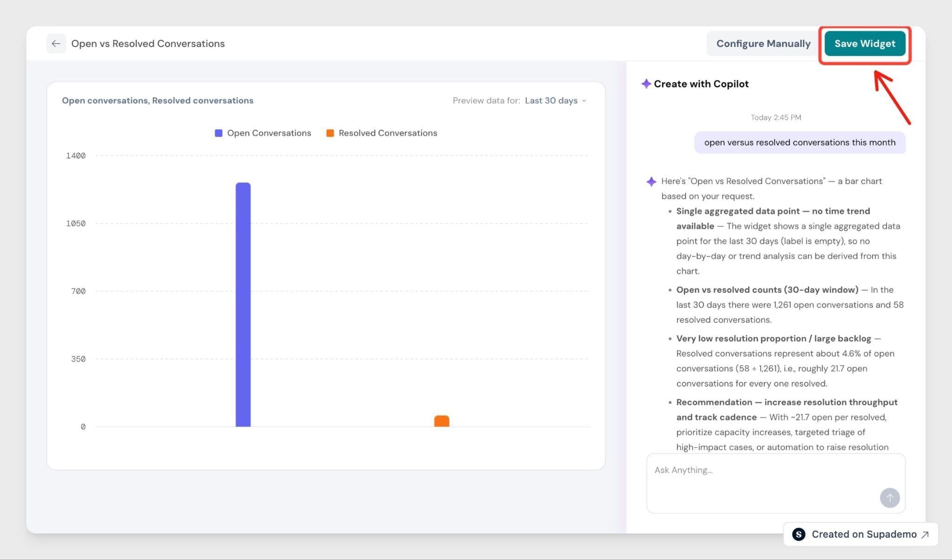Click the send arrow button in the chat box

890,498
